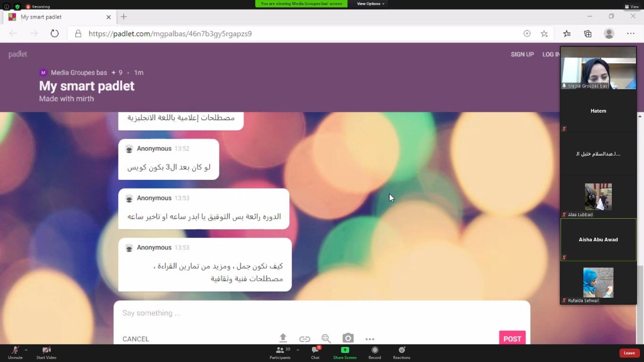The image size is (644, 362).
Task: Click the Share Screen button
Action: [x=345, y=352]
